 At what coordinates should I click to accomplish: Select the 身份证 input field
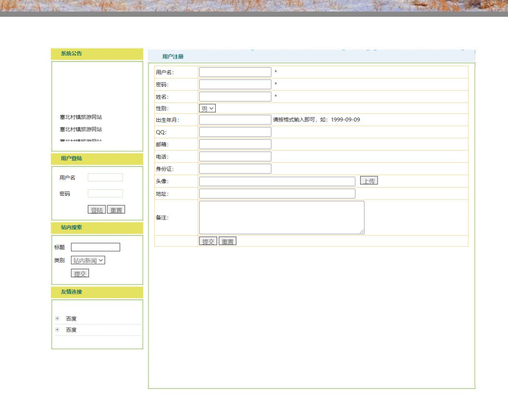(235, 169)
